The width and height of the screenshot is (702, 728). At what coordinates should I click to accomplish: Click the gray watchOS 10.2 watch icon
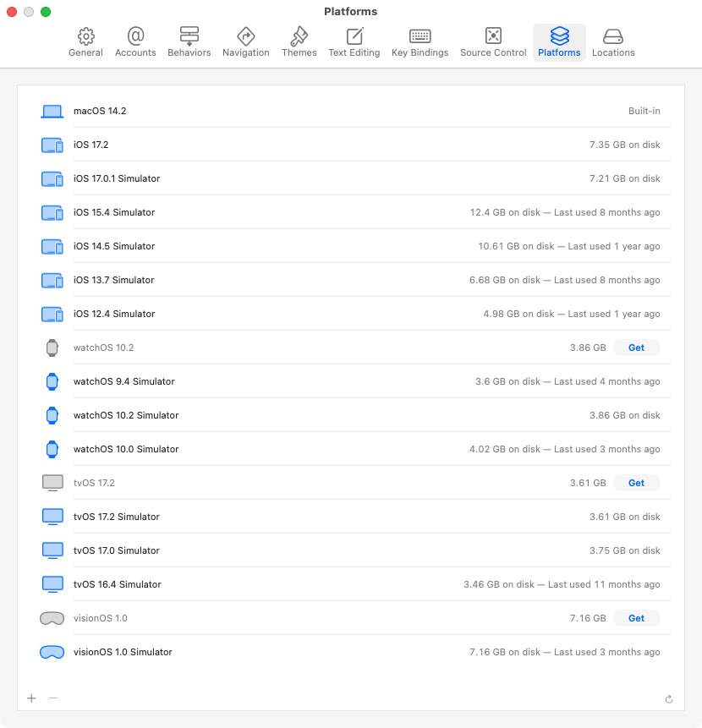click(52, 348)
